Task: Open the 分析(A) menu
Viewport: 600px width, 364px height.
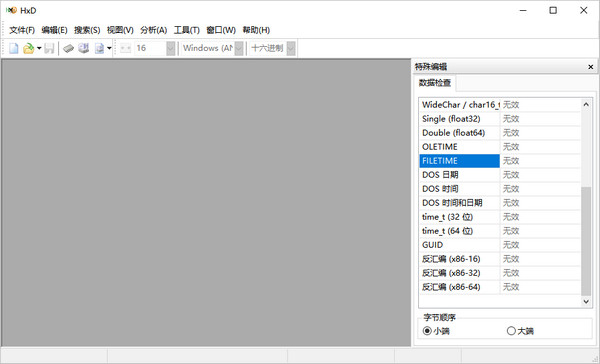Action: point(153,30)
